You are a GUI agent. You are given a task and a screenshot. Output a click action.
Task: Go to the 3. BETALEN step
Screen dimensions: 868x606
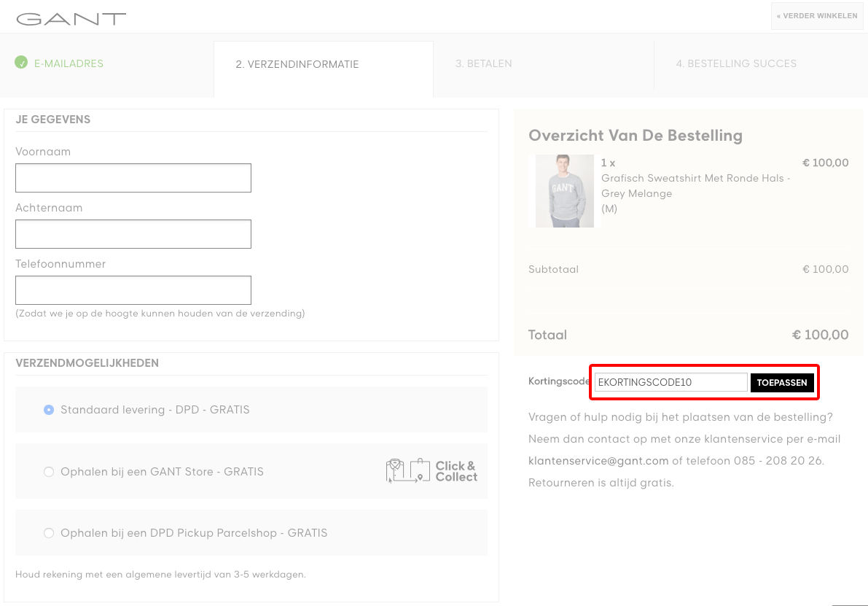tap(484, 63)
